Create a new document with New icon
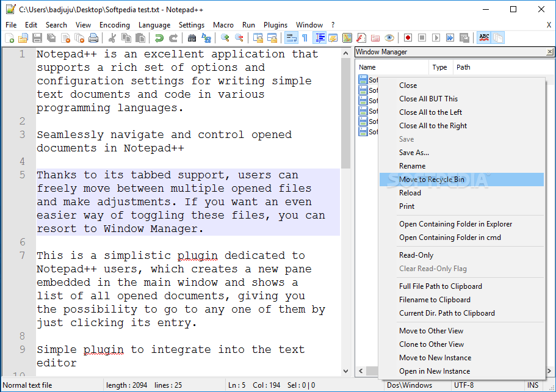 coord(10,38)
